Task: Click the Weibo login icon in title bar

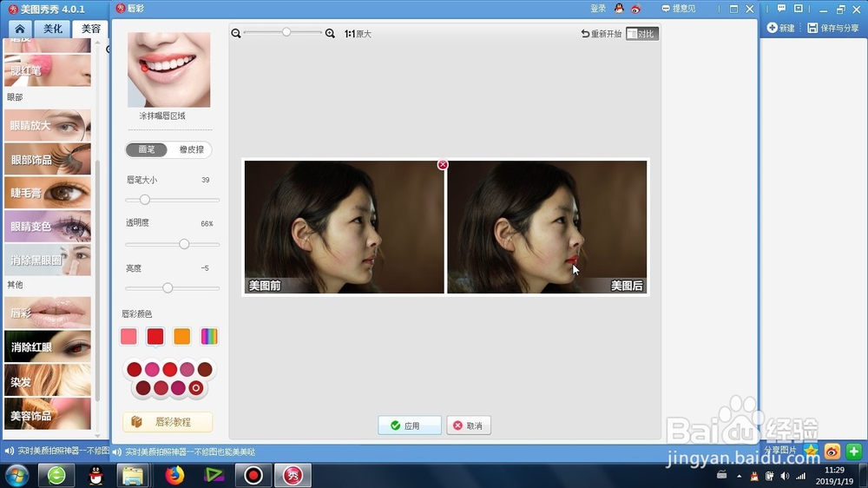Action: [635, 9]
